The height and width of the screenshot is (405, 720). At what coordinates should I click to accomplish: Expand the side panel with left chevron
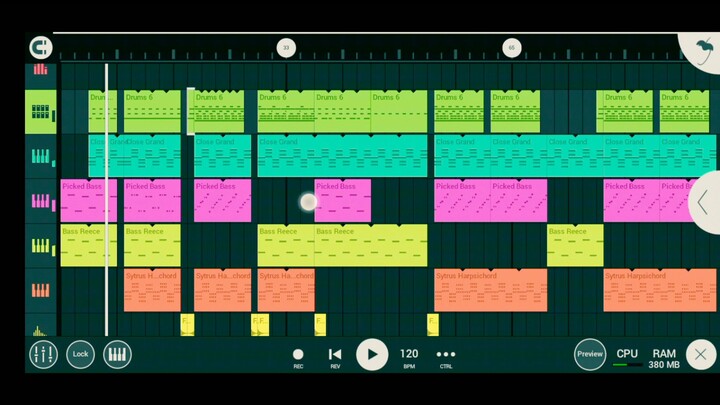point(703,202)
